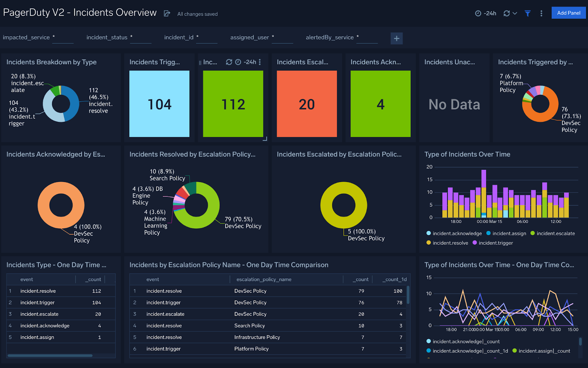Click the plus icon to add a filter
The height and width of the screenshot is (368, 588).
tap(396, 38)
